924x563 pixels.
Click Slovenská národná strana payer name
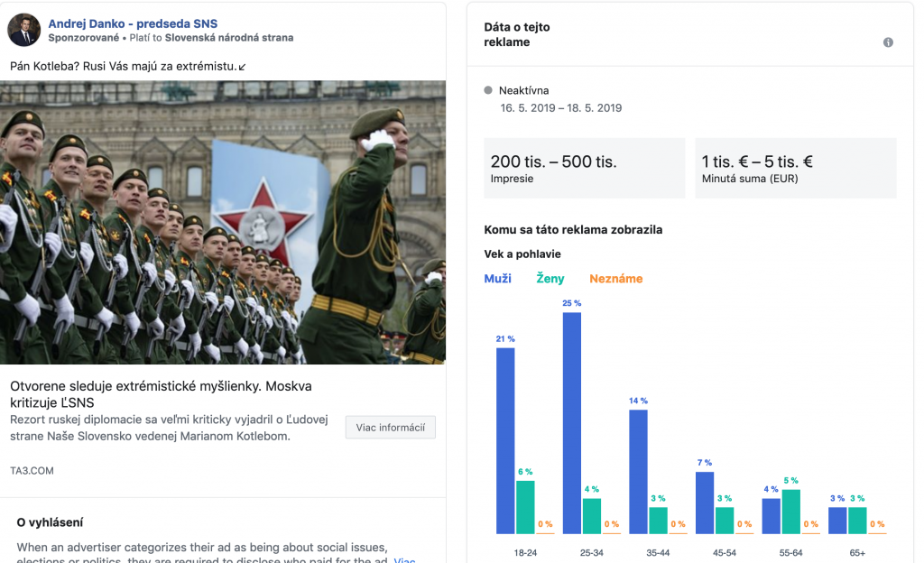(x=229, y=38)
